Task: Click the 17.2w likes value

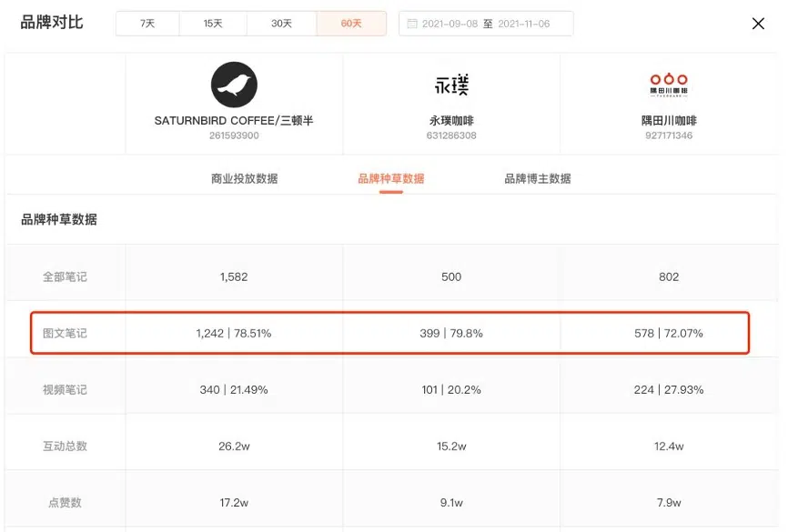Action: pos(234,502)
